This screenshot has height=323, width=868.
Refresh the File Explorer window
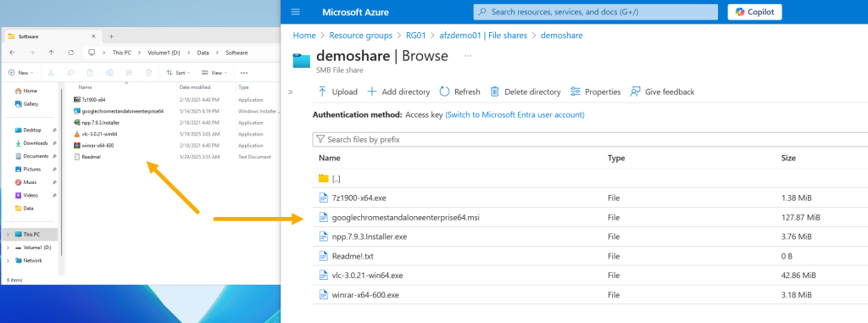coord(71,53)
